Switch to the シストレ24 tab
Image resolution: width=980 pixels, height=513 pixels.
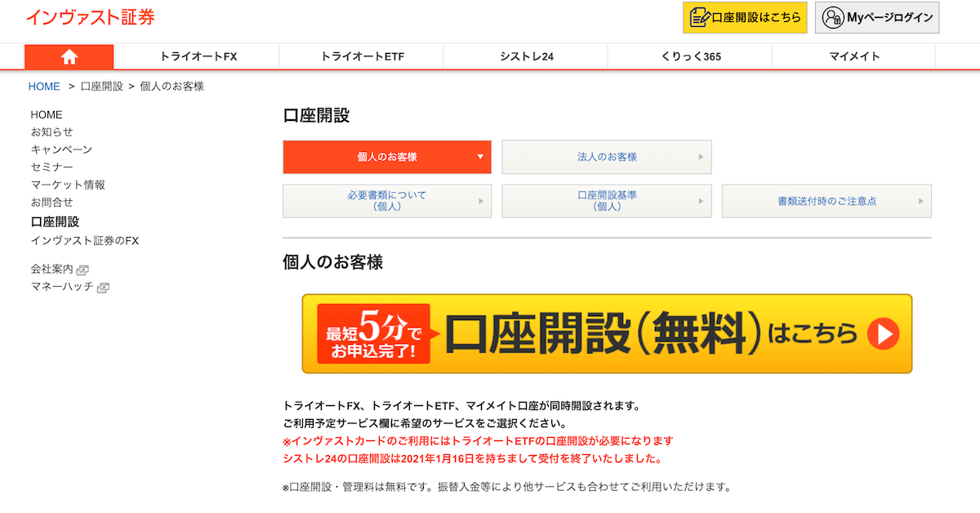[x=526, y=56]
